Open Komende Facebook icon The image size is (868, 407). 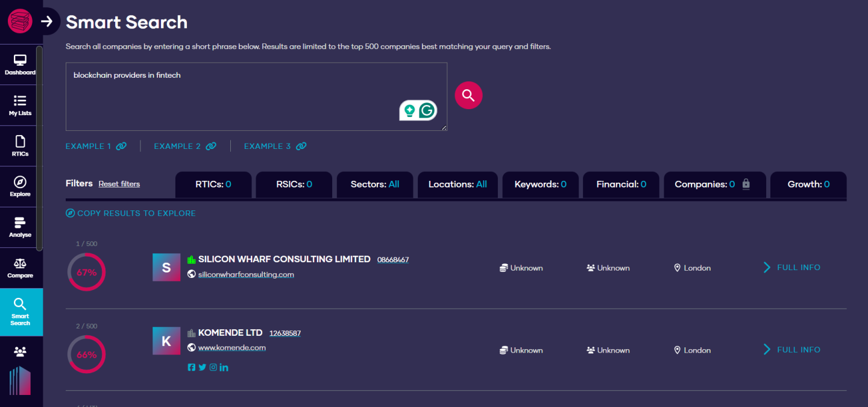tap(192, 367)
